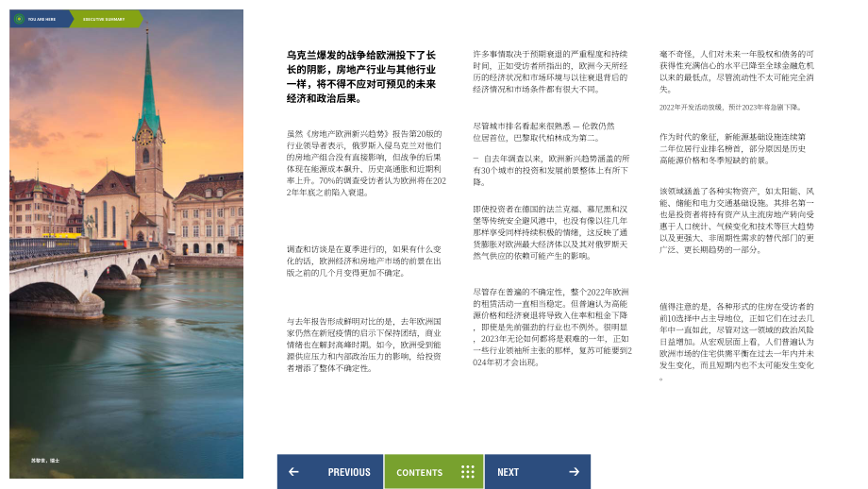Select the YOU ARE HERE breadcrumb label
The width and height of the screenshot is (868, 489).
[x=42, y=20]
